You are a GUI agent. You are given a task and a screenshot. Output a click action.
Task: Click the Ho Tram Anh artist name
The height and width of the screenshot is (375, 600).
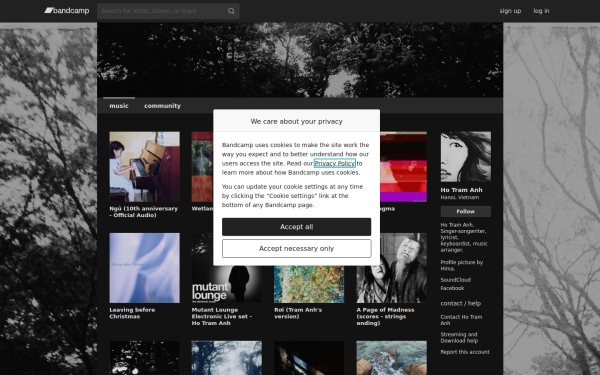pos(461,190)
